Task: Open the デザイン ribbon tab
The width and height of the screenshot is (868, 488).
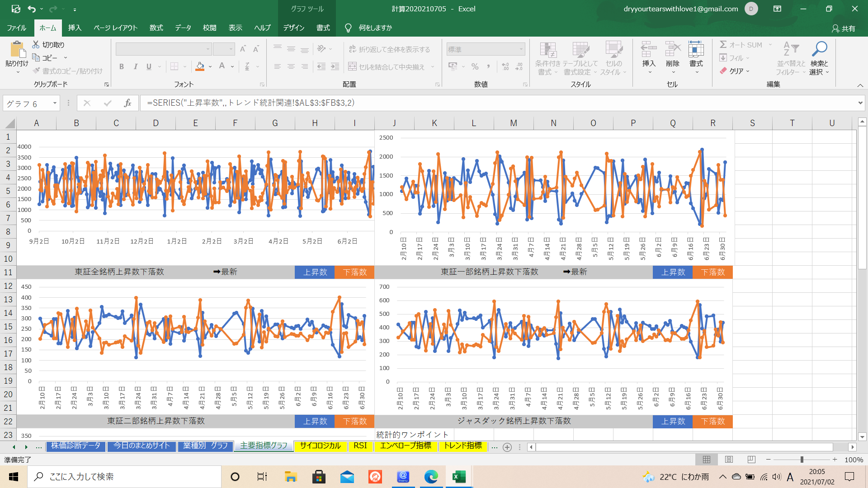Action: [293, 28]
